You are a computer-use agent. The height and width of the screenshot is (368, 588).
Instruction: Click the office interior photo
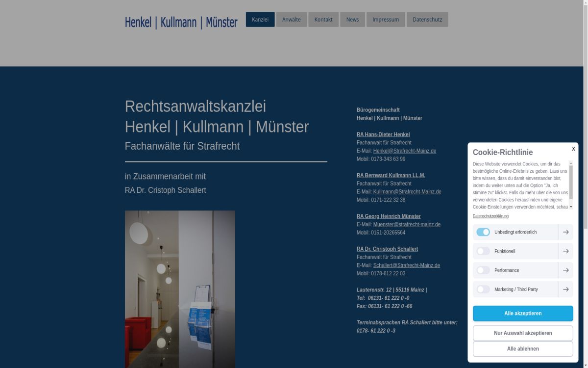coord(180,289)
